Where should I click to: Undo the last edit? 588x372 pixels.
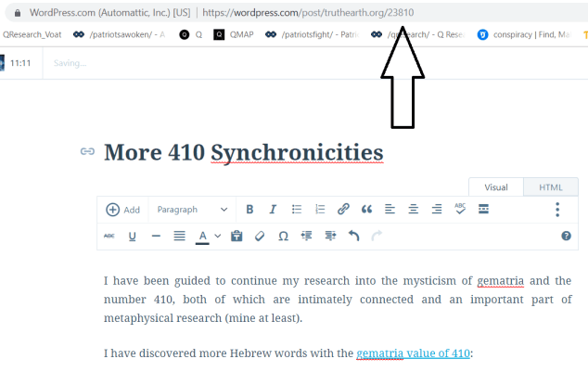point(353,237)
